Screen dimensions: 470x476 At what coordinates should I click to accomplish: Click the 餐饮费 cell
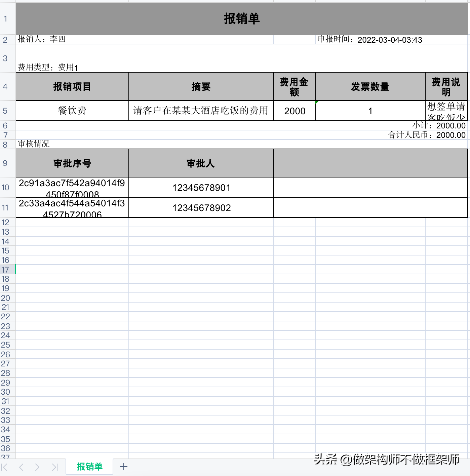72,111
